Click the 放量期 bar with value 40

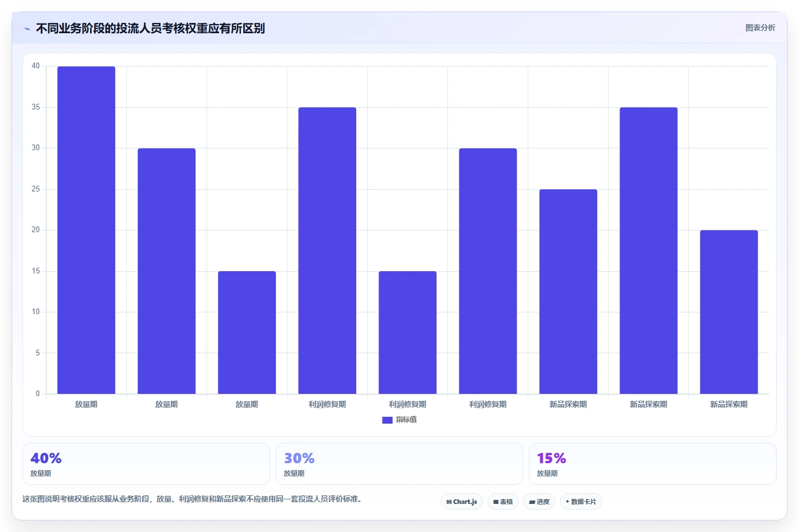click(x=86, y=230)
